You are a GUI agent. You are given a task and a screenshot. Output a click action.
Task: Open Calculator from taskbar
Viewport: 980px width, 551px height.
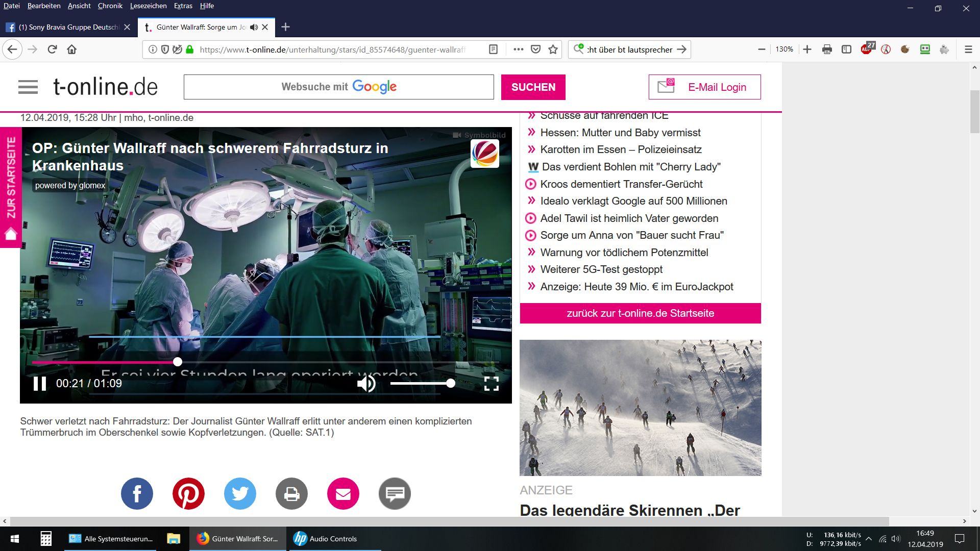tap(46, 539)
